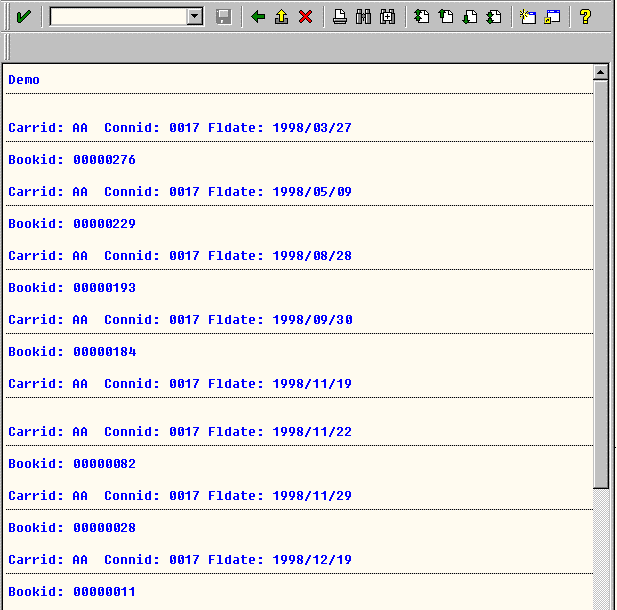This screenshot has height=610, width=617.
Task: Create a new session icon
Action: 528,17
